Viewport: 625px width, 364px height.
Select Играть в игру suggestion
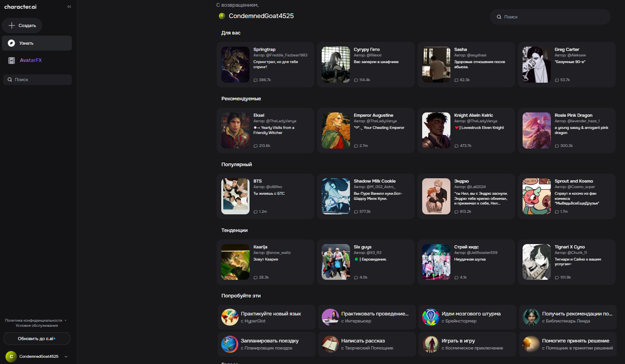467,344
